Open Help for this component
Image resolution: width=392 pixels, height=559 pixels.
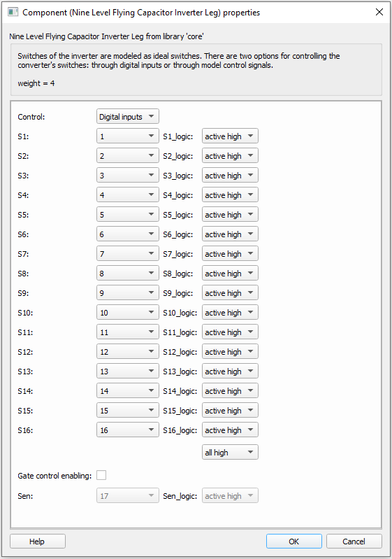(38, 542)
